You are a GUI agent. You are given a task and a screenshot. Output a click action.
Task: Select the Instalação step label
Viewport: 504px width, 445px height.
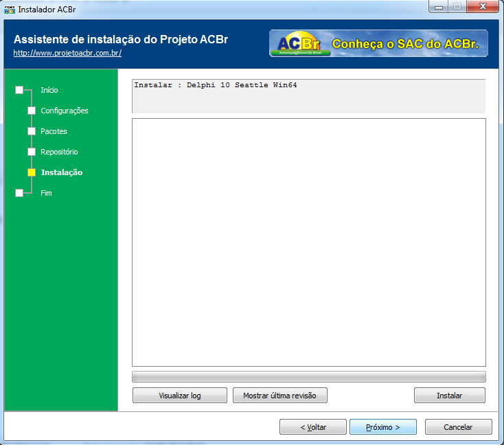62,172
